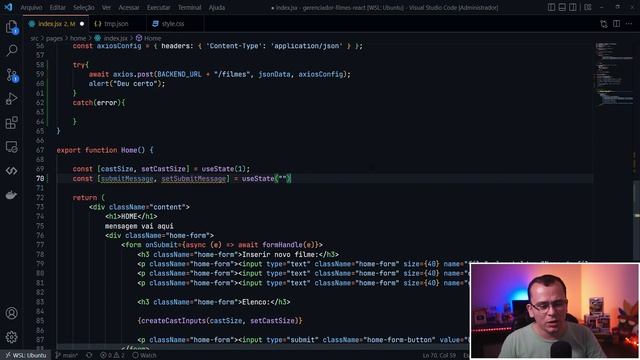Click line number 67 in the gutter

[x=40, y=150]
